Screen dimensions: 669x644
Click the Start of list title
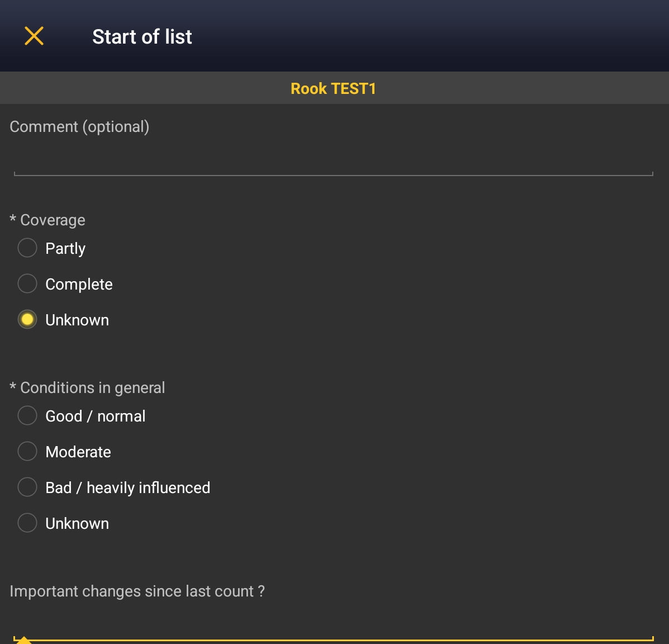click(x=142, y=37)
